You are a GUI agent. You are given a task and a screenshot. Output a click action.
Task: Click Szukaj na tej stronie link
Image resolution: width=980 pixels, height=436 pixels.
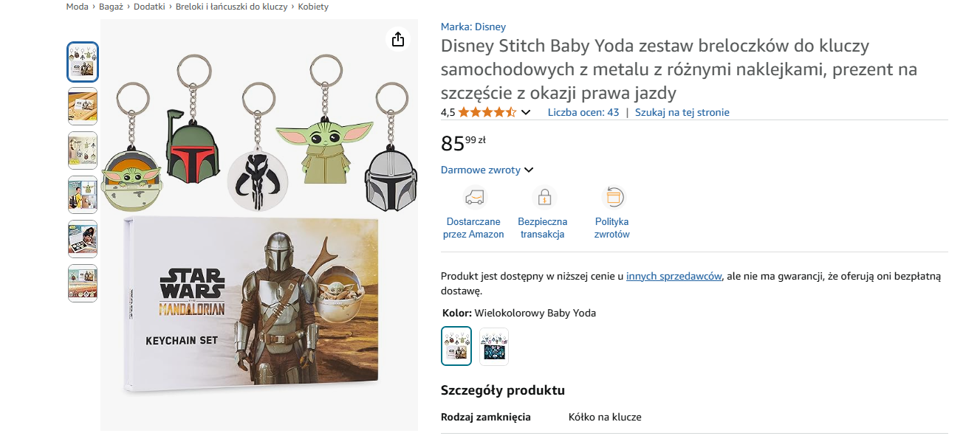pyautogui.click(x=682, y=112)
